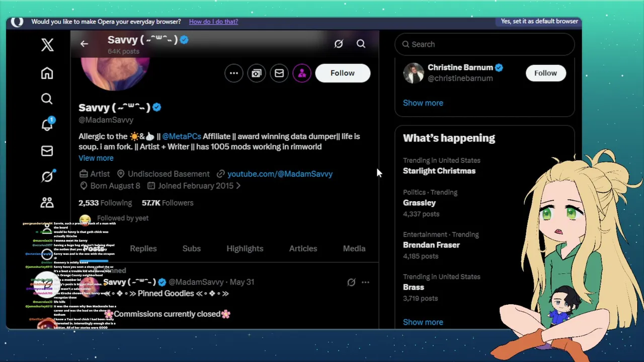Viewport: 644px width, 362px height.
Task: Set Opera as default browser
Action: click(x=539, y=22)
